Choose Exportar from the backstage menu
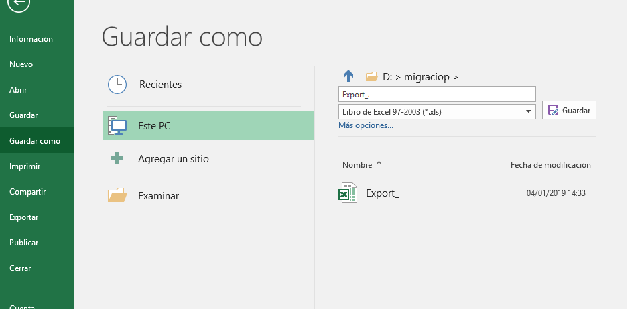Viewport: 644px width, 328px height. pyautogui.click(x=24, y=217)
